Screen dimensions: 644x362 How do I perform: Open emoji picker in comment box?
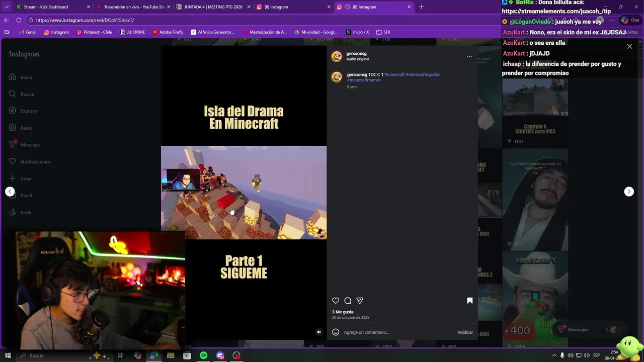tap(336, 332)
